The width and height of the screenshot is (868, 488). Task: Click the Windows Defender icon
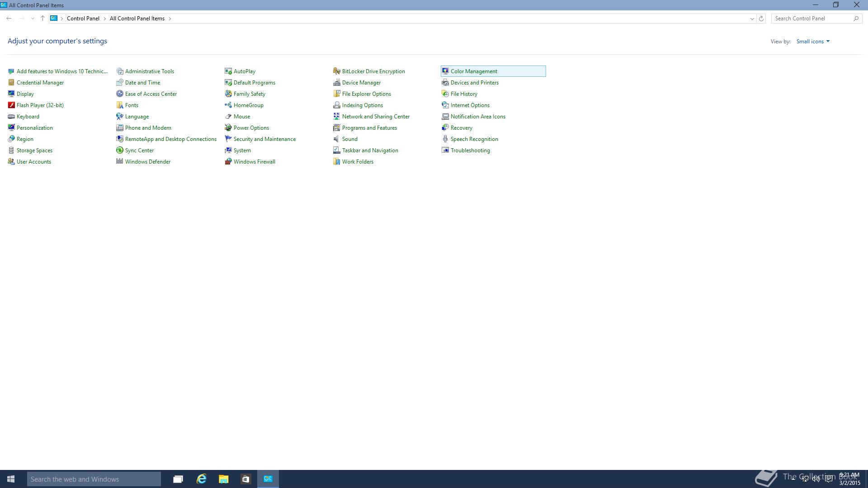tap(120, 162)
